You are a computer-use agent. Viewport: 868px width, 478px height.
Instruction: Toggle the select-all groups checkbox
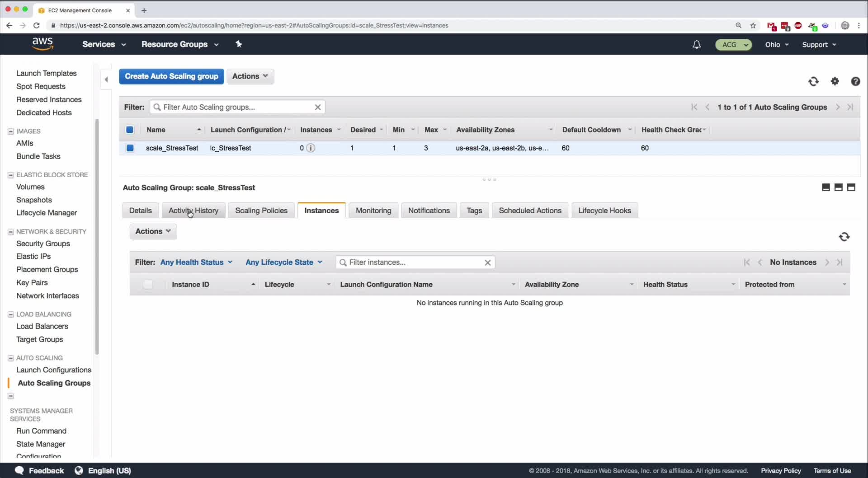[130, 130]
